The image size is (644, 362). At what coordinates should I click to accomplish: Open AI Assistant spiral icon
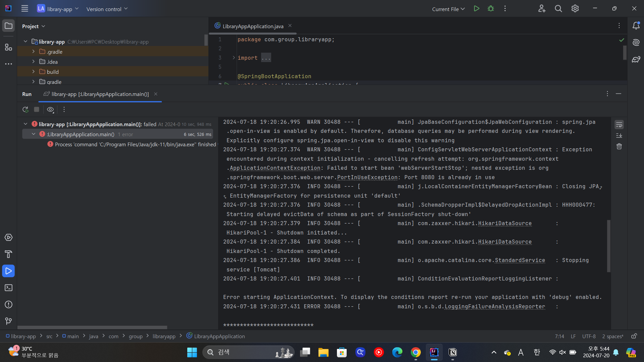[x=636, y=43]
